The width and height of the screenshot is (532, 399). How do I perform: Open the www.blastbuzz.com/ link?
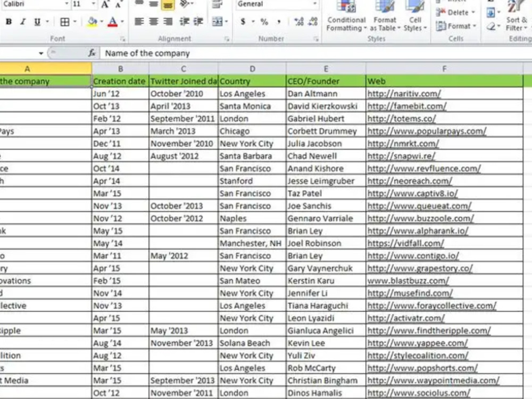(x=408, y=281)
